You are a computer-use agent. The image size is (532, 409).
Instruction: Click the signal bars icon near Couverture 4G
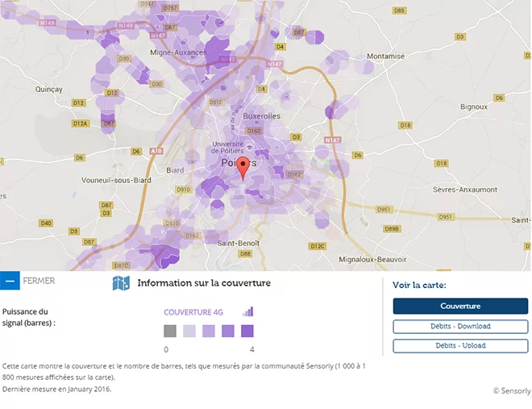[248, 311]
